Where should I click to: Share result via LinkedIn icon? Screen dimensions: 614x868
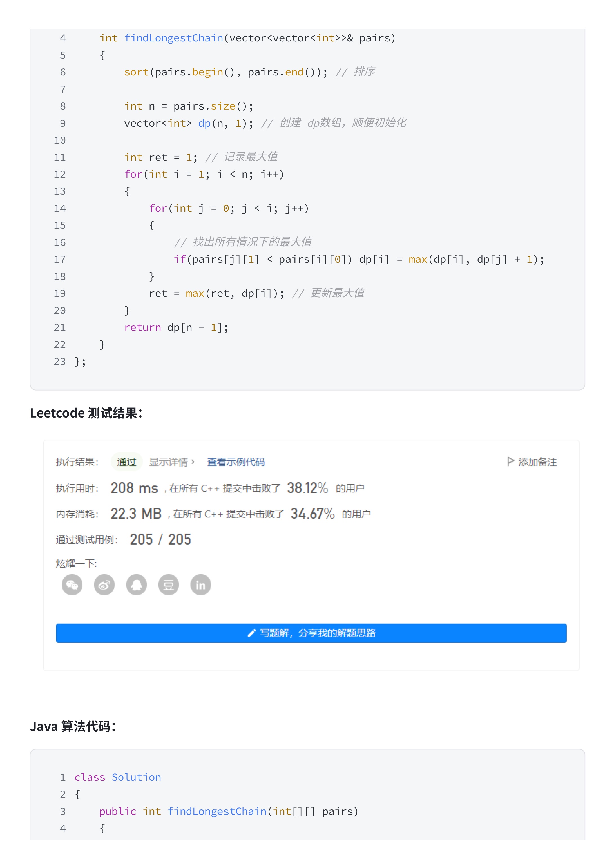[200, 585]
